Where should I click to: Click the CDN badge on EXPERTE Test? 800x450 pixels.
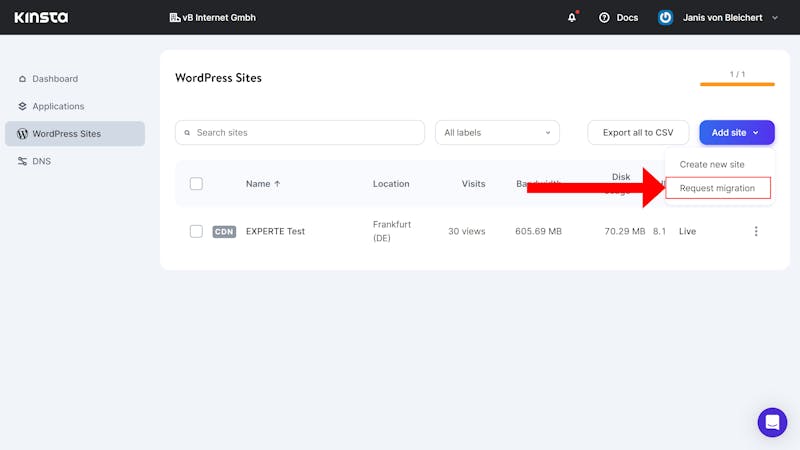224,232
